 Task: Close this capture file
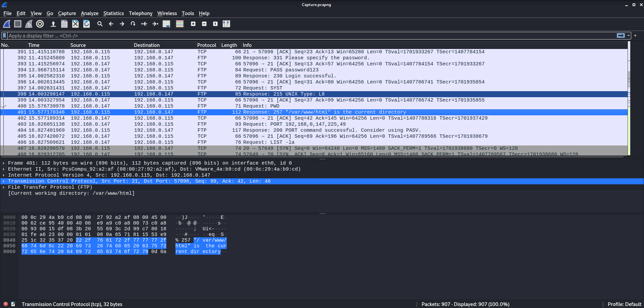pyautogui.click(x=75, y=24)
